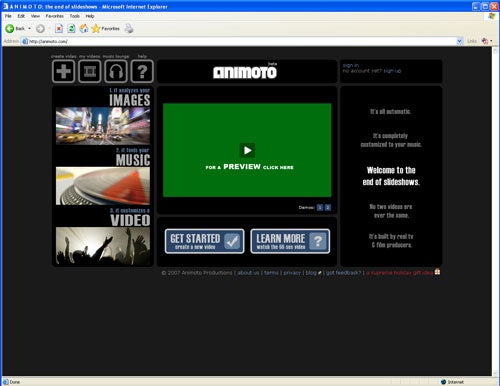Viewport: 500px width, 386px height.
Task: Open the create video plus icon
Action: click(63, 71)
